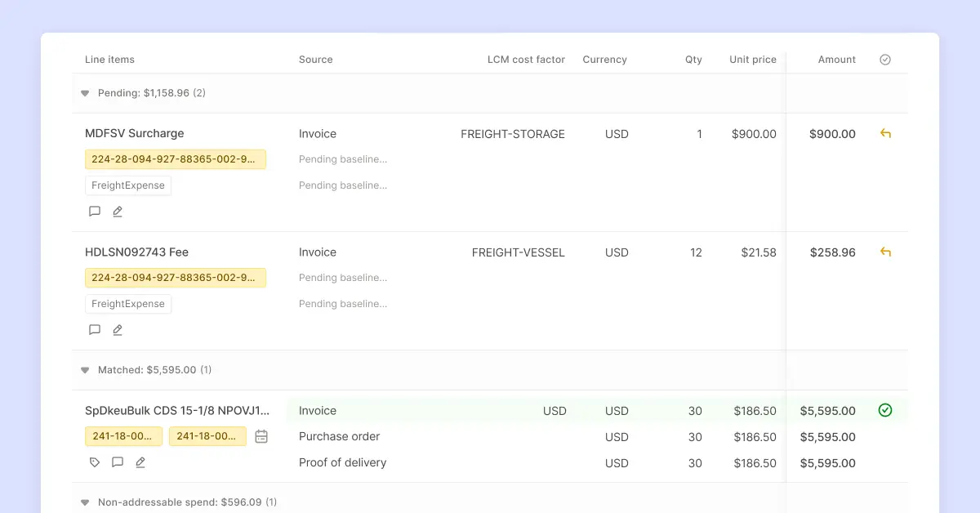Open comments for MDFSV Surcharge line
The width and height of the screenshot is (980, 513).
(95, 212)
